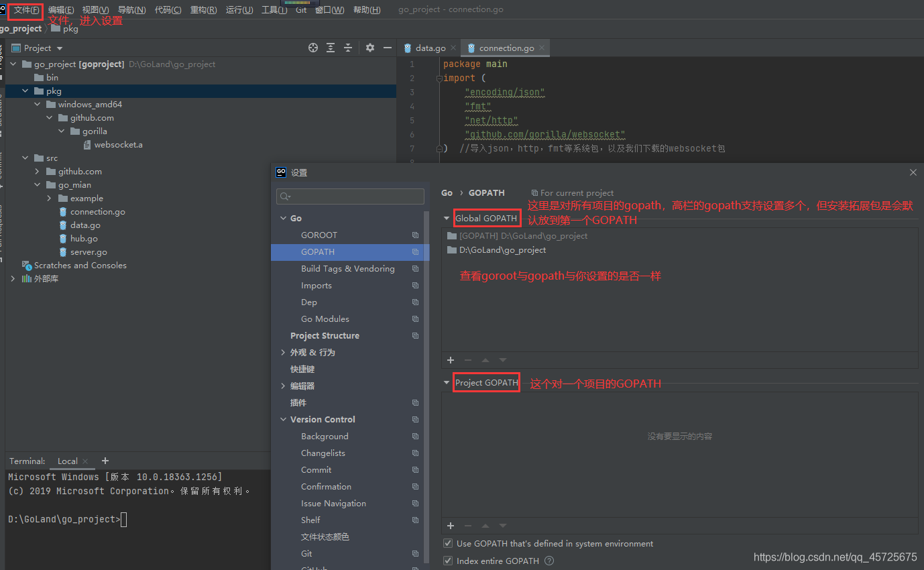Select Imports in settings tree
This screenshot has height=570, width=924.
point(316,286)
